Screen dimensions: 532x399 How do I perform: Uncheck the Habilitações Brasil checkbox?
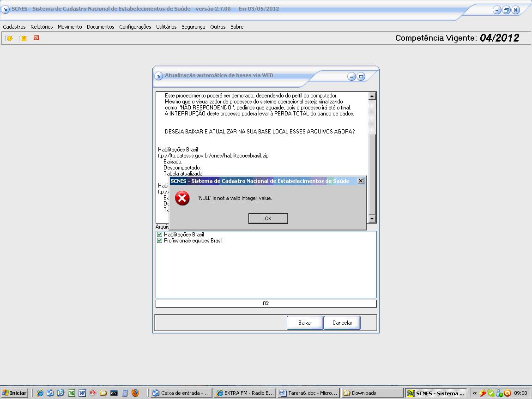[x=160, y=235]
